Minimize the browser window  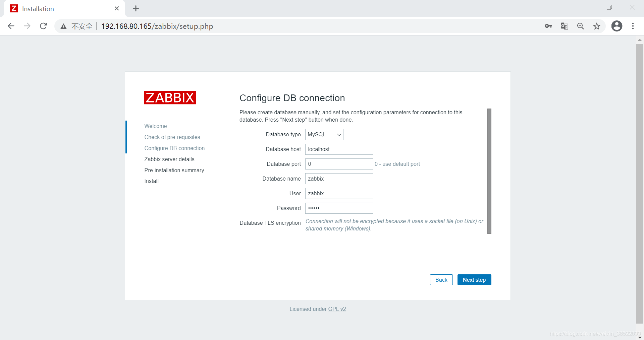[586, 7]
